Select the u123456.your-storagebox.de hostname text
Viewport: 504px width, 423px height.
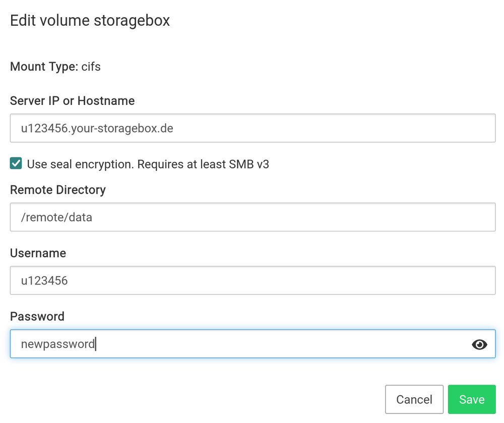[x=97, y=128]
